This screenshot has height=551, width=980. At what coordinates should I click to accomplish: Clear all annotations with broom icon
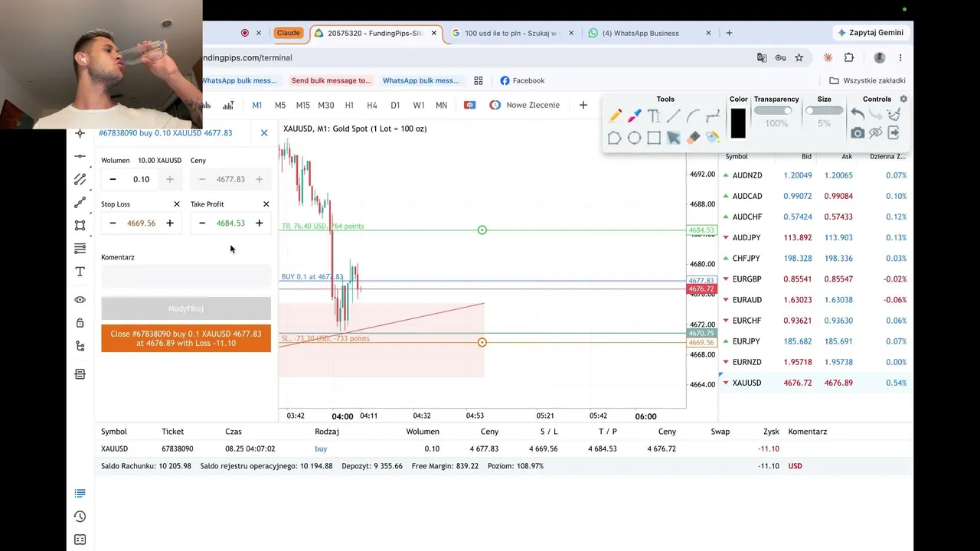[x=893, y=115]
